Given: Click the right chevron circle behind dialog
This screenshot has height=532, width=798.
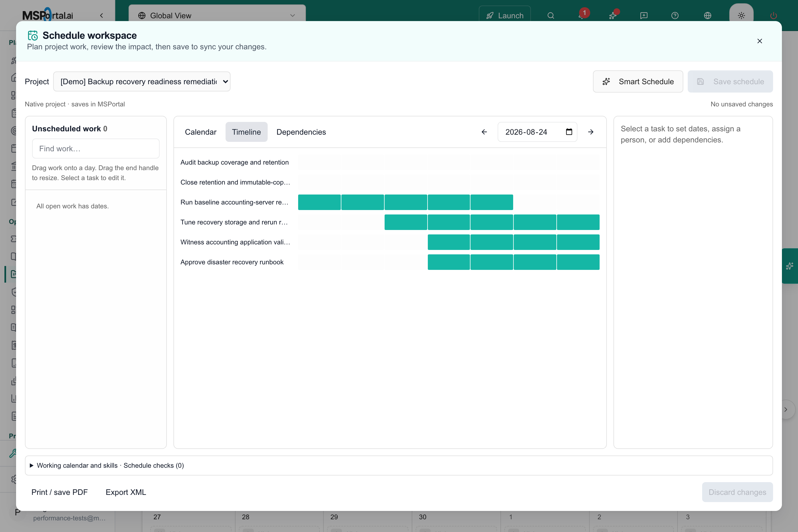Looking at the screenshot, I should pyautogui.click(x=786, y=410).
